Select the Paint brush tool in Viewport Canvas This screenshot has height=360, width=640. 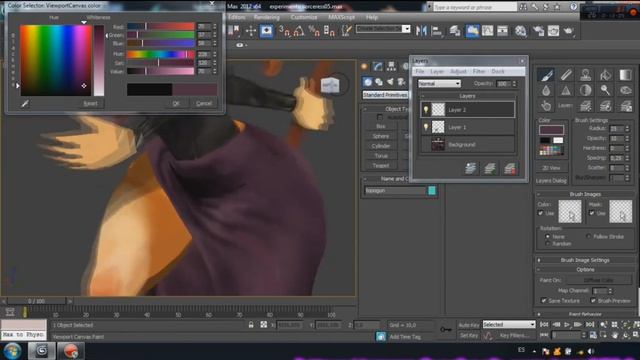(x=546, y=75)
